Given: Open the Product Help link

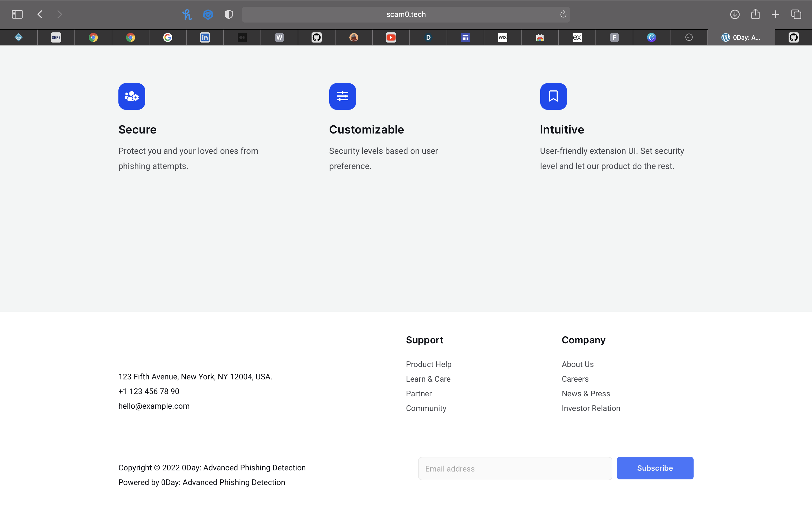Looking at the screenshot, I should tap(429, 364).
